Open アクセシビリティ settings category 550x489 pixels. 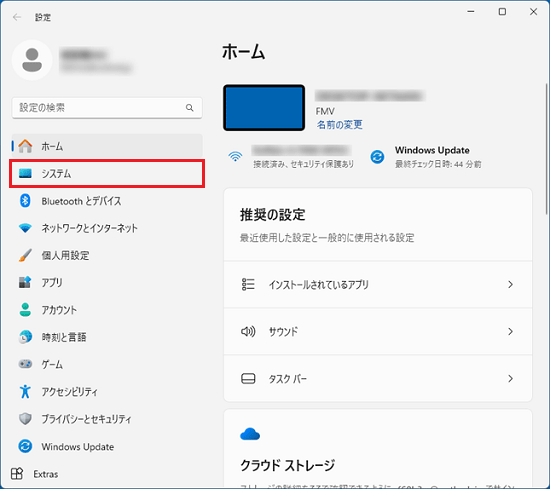pyautogui.click(x=107, y=391)
